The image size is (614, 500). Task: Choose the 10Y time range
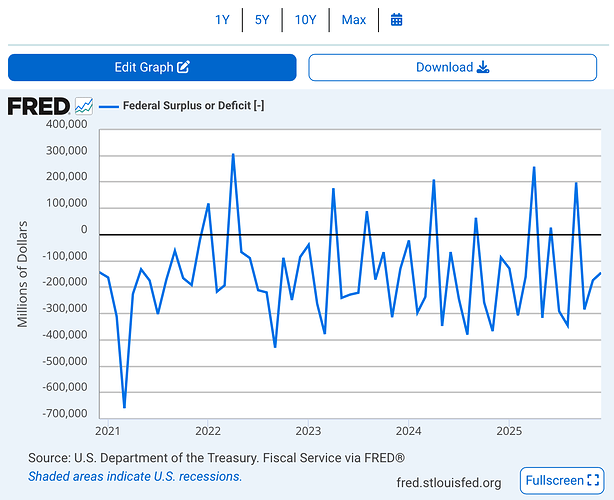coord(305,20)
